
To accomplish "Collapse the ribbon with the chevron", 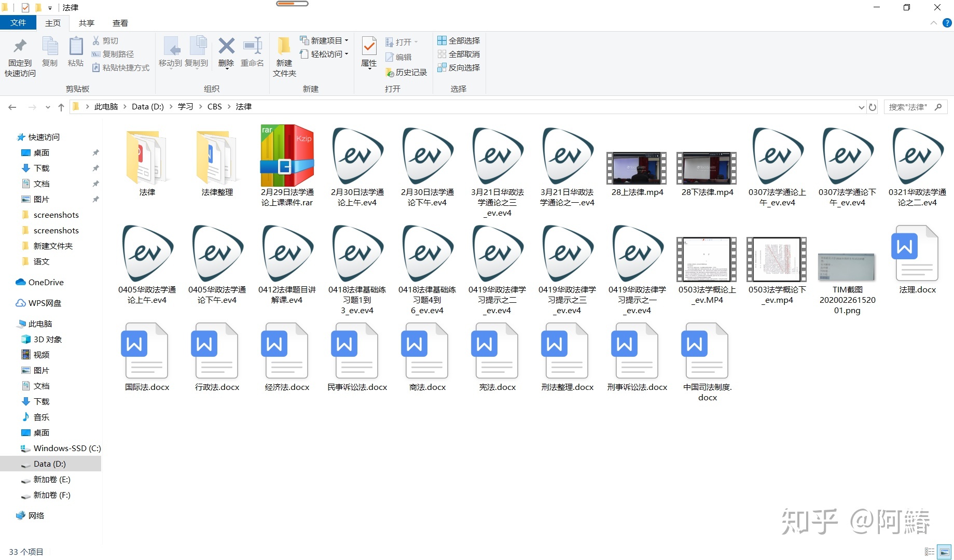I will pos(933,23).
